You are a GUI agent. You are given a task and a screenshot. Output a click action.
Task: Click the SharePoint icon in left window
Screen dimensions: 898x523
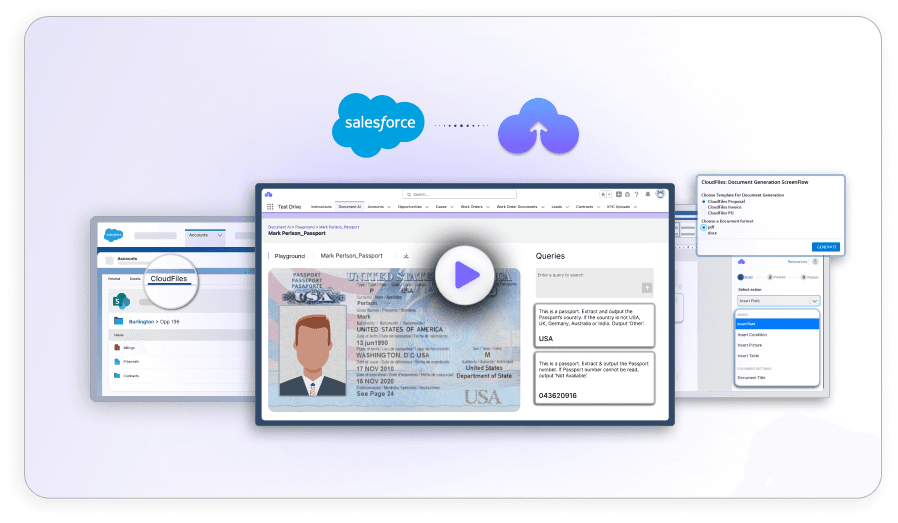click(121, 301)
